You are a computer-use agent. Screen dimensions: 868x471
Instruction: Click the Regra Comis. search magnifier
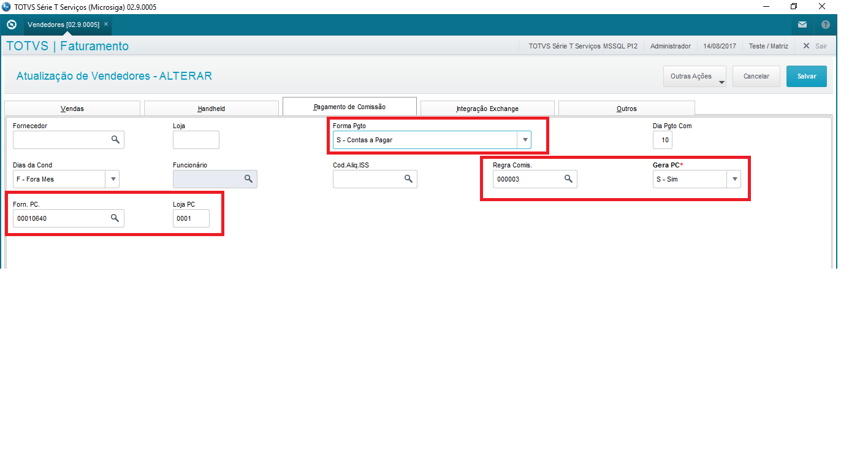(568, 179)
